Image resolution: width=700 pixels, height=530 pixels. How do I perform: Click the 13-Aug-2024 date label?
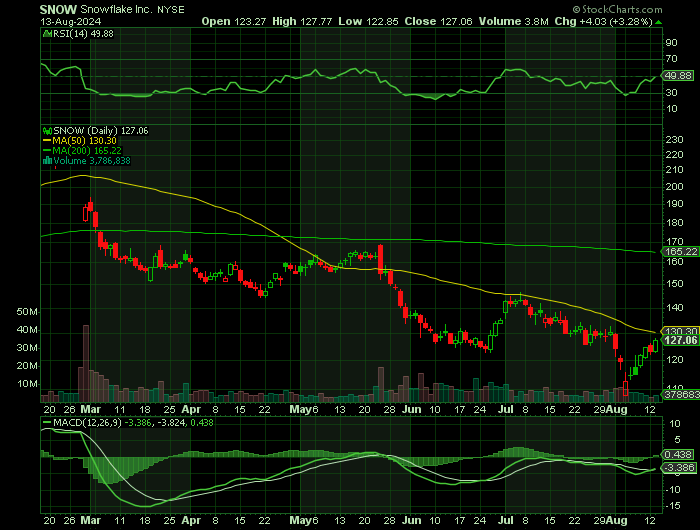[x=71, y=21]
